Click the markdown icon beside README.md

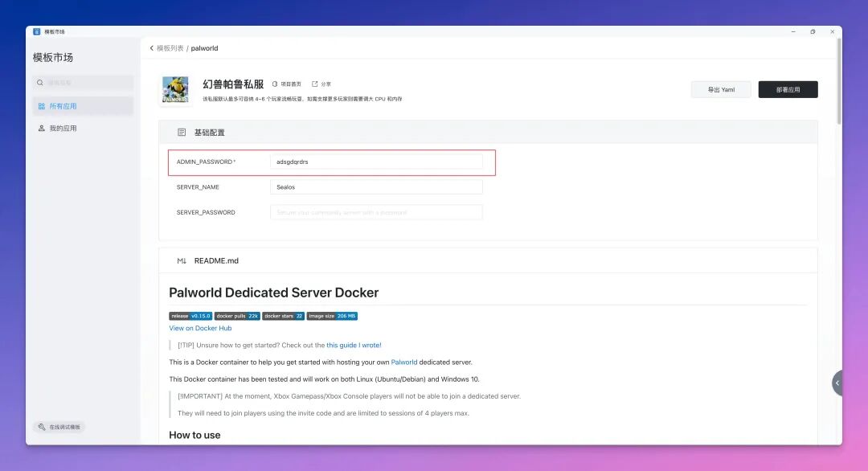pos(182,260)
